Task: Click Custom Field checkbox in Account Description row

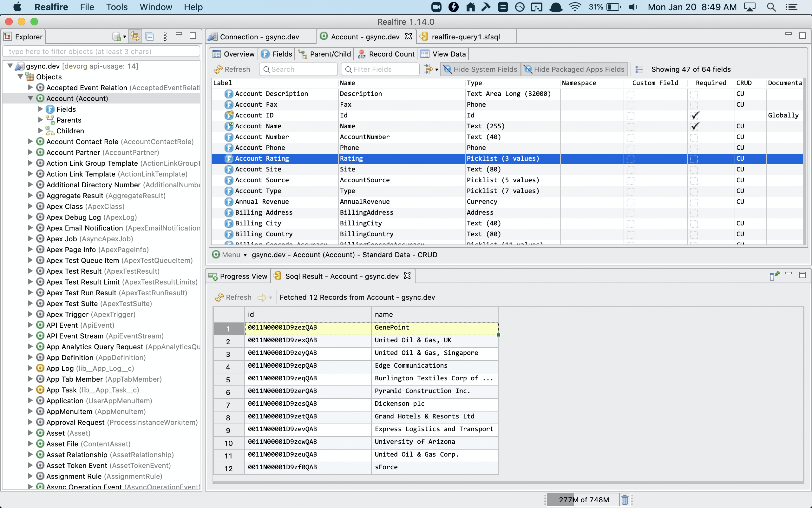Action: pos(631,94)
